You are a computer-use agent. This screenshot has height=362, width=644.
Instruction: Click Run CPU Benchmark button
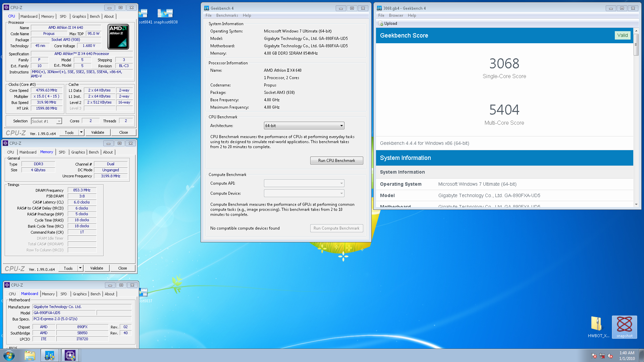pyautogui.click(x=336, y=161)
